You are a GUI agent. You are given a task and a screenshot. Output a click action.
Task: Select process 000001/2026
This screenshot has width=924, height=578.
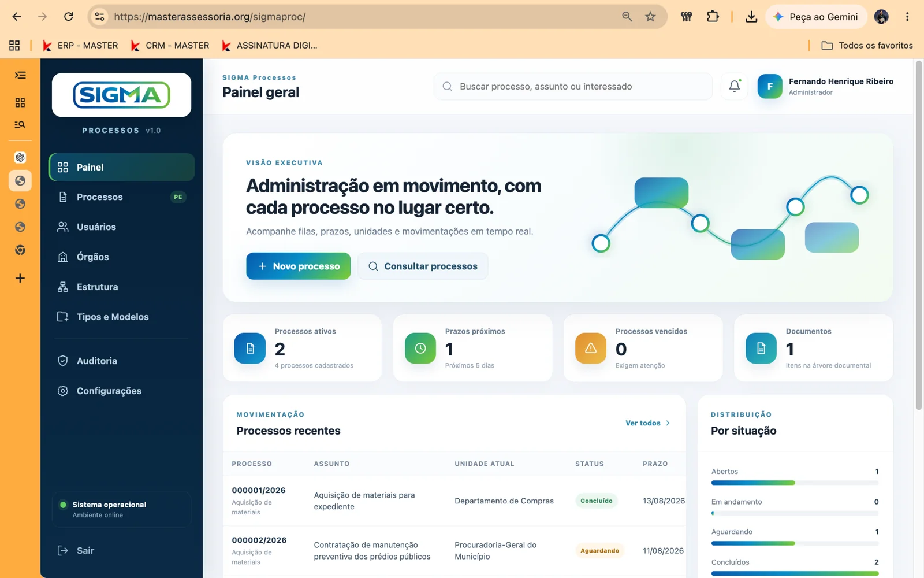(x=259, y=490)
